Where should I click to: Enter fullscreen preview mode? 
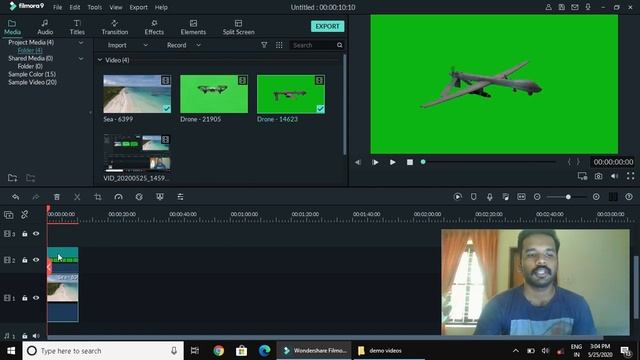pyautogui.click(x=630, y=176)
